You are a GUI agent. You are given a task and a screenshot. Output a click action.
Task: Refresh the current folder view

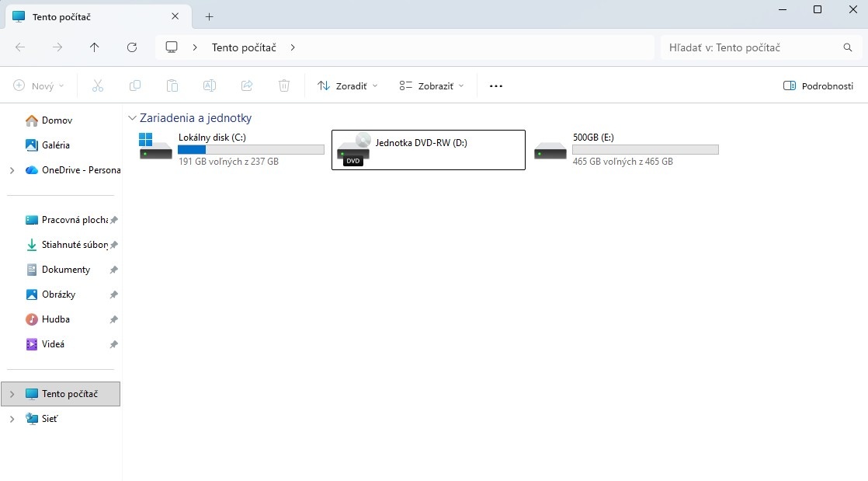[x=132, y=47]
